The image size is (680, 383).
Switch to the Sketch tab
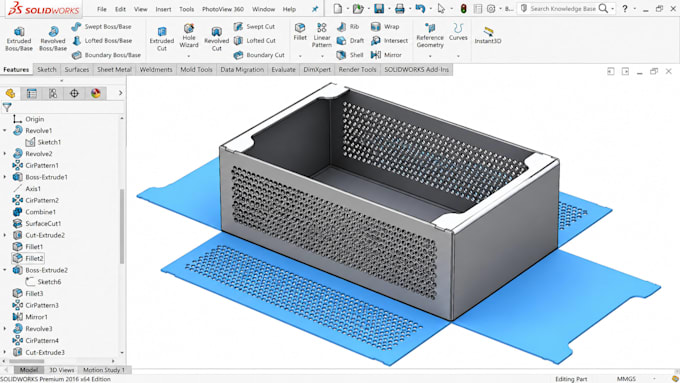pyautogui.click(x=47, y=69)
